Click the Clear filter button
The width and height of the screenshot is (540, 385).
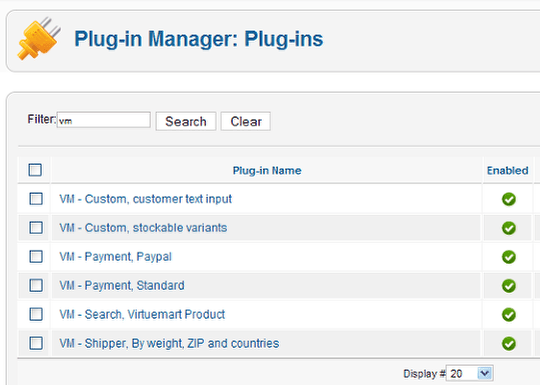pos(246,121)
